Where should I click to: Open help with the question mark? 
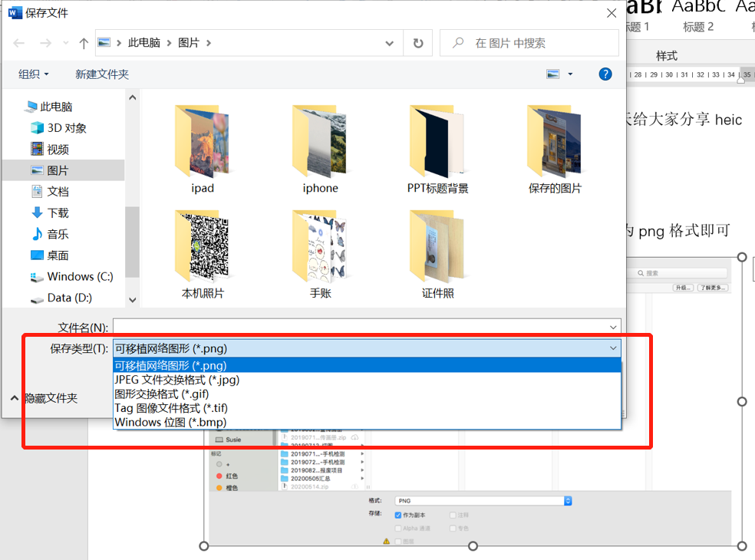pos(605,74)
